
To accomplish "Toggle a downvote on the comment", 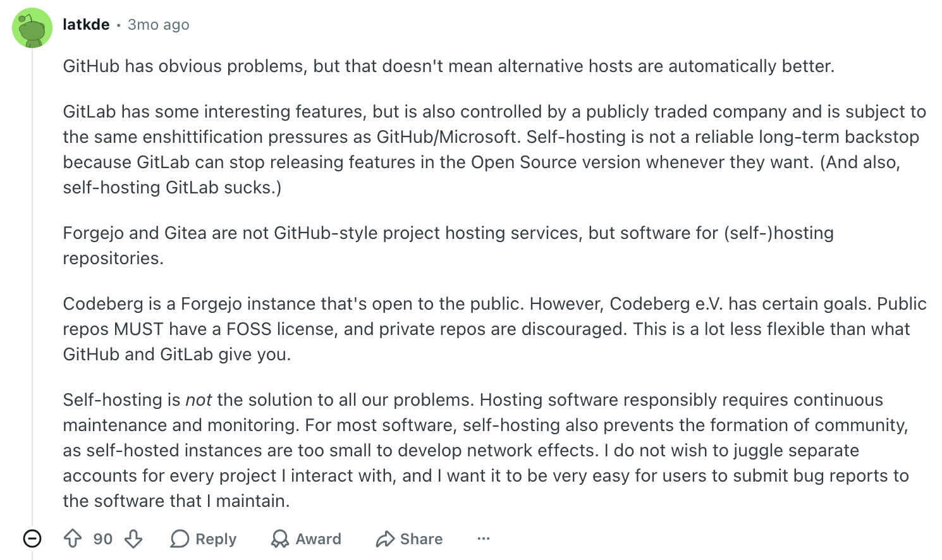I will point(133,539).
